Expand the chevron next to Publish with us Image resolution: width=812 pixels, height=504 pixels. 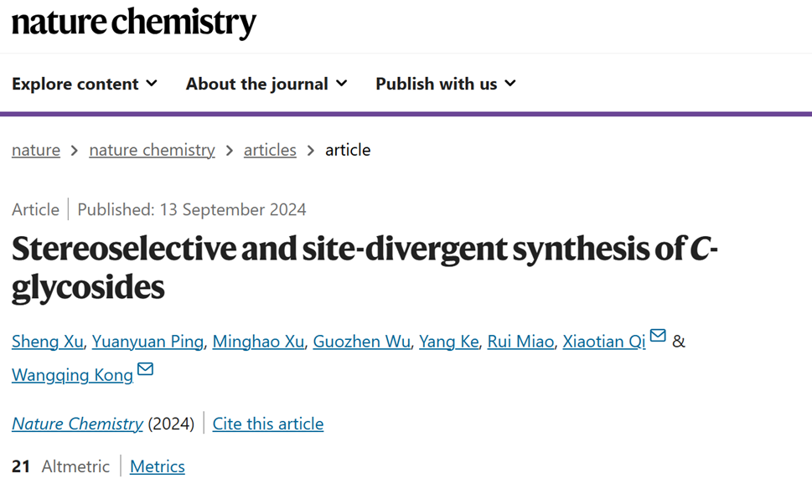tap(510, 84)
